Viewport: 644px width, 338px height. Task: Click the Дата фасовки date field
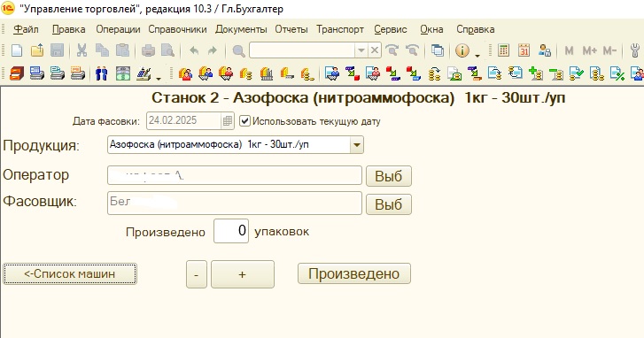coord(184,121)
